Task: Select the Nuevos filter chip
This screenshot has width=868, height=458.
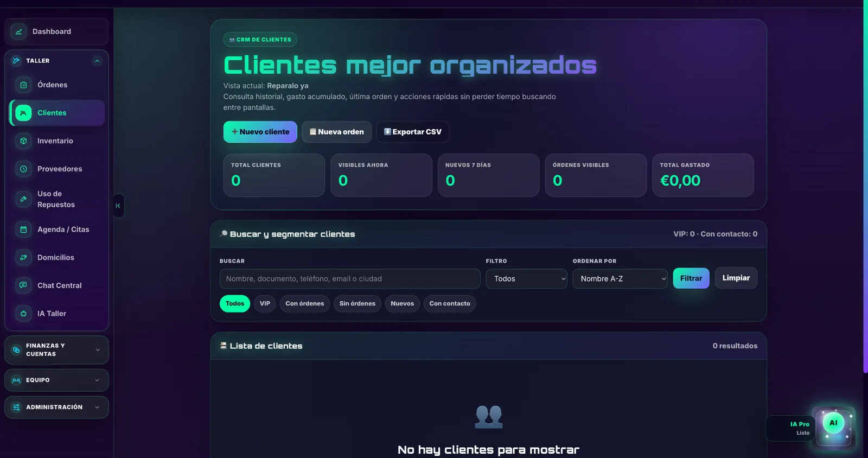Action: click(403, 304)
